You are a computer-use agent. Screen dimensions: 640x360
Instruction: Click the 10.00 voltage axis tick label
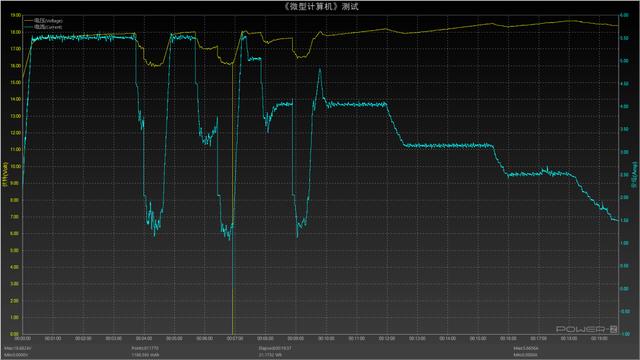15,167
